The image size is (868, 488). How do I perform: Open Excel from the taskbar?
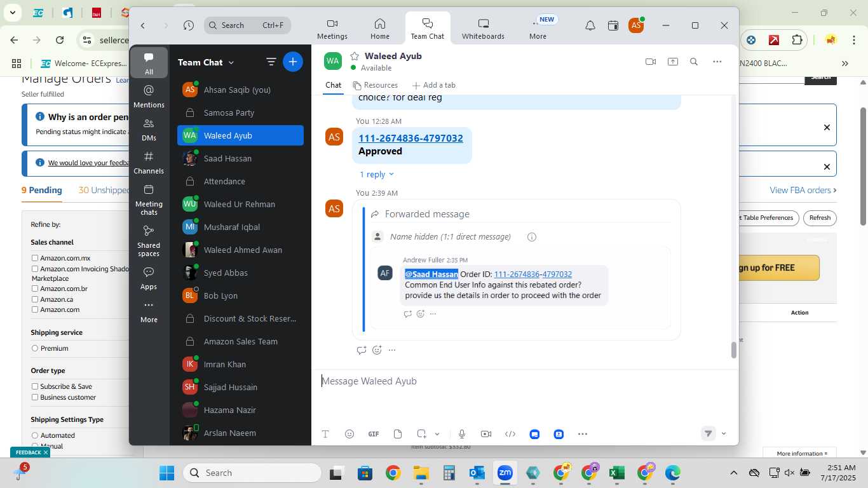[616, 473]
